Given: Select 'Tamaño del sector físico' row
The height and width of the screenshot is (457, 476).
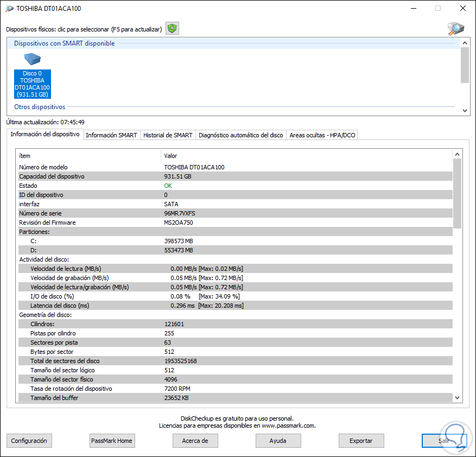Looking at the screenshot, I should 235,379.
